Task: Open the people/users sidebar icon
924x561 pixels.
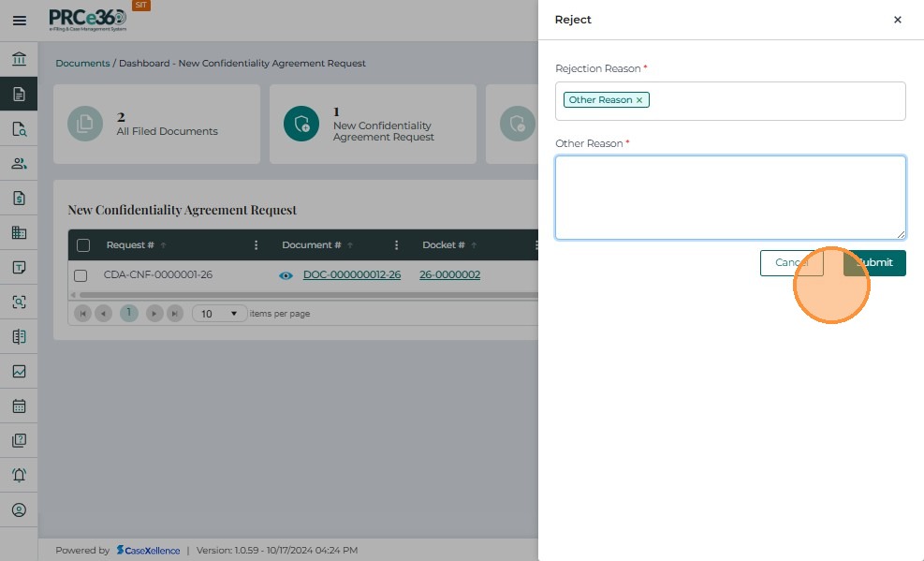Action: (x=19, y=163)
